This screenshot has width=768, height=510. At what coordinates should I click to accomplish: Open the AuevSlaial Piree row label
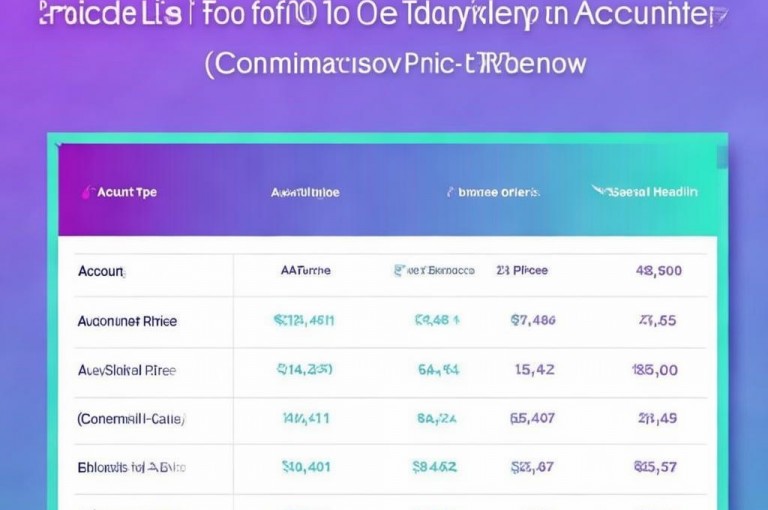(x=127, y=370)
